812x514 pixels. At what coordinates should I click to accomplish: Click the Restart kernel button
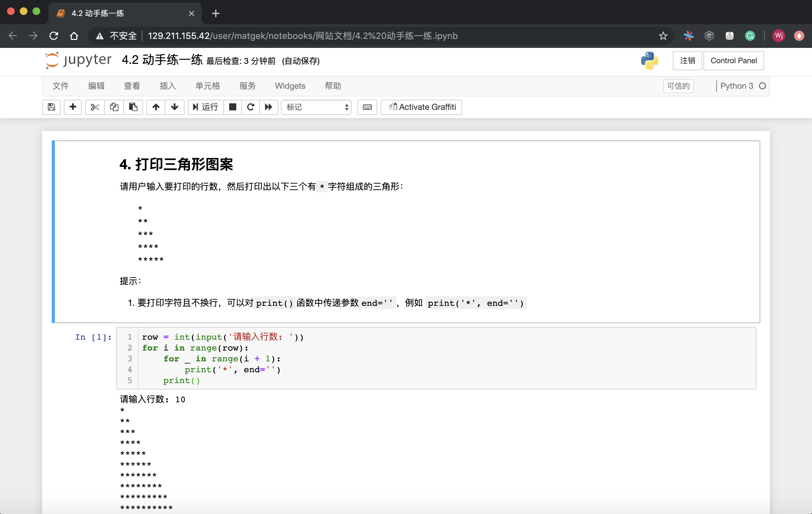pos(251,107)
